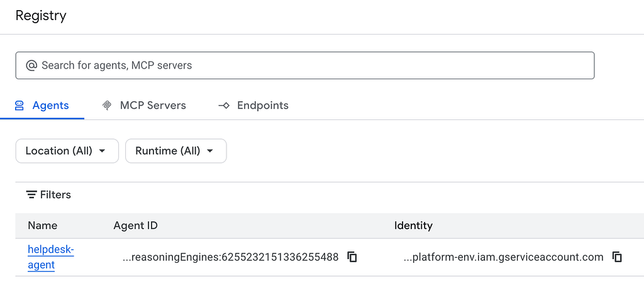Copy the Agent ID value
Viewport: 644px width, 298px height.
[352, 257]
